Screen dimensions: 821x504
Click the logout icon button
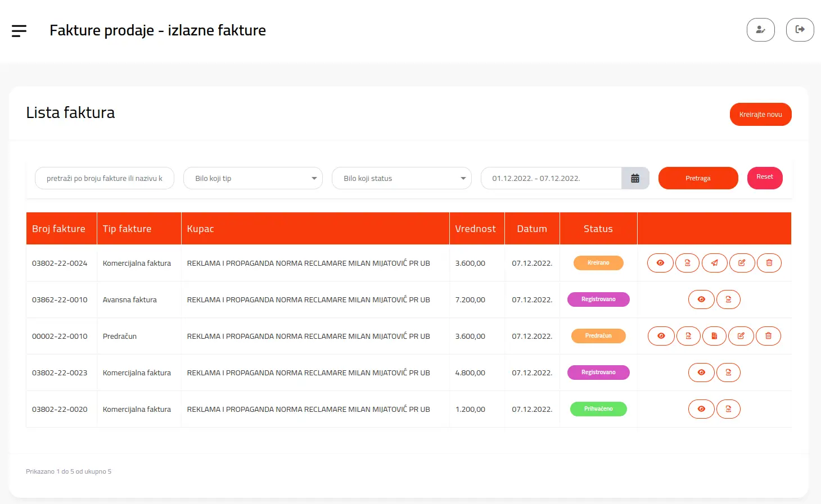point(800,30)
